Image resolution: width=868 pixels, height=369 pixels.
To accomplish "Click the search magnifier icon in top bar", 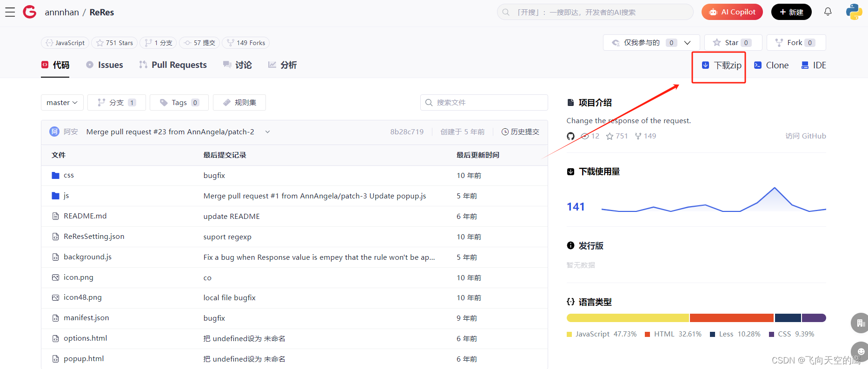I will (506, 12).
